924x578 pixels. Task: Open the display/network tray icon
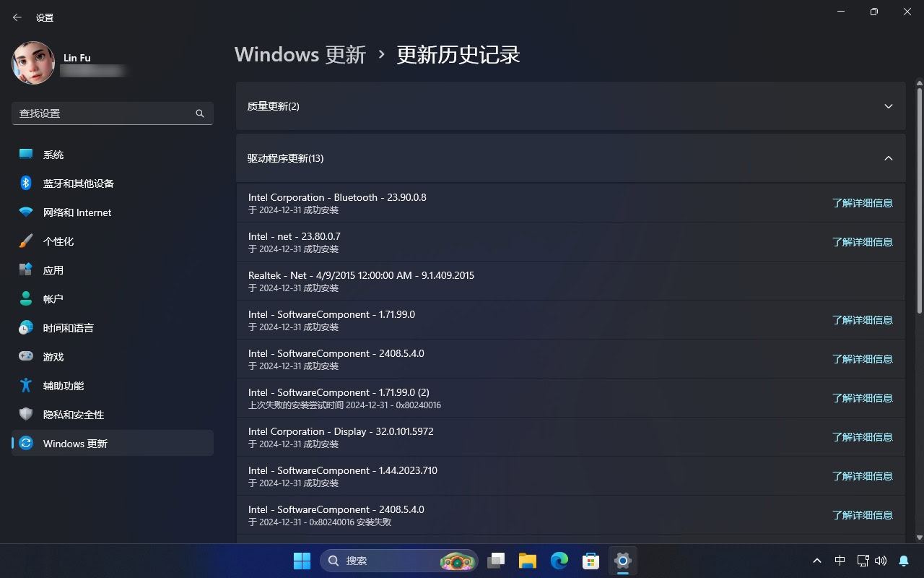[863, 561]
